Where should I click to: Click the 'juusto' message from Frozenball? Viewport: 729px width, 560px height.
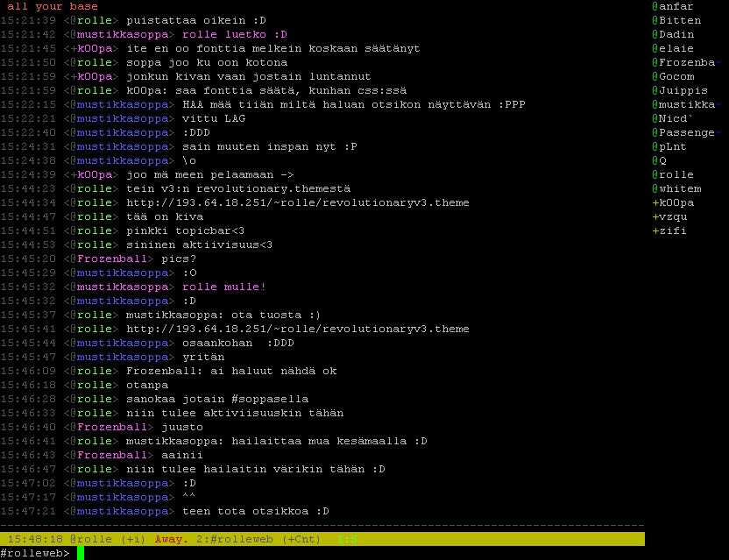(181, 427)
